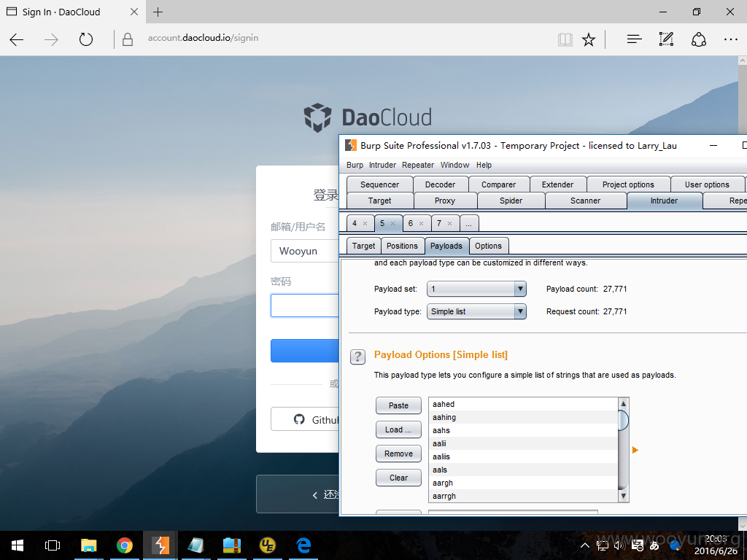Open the Windows Start menu

18,545
